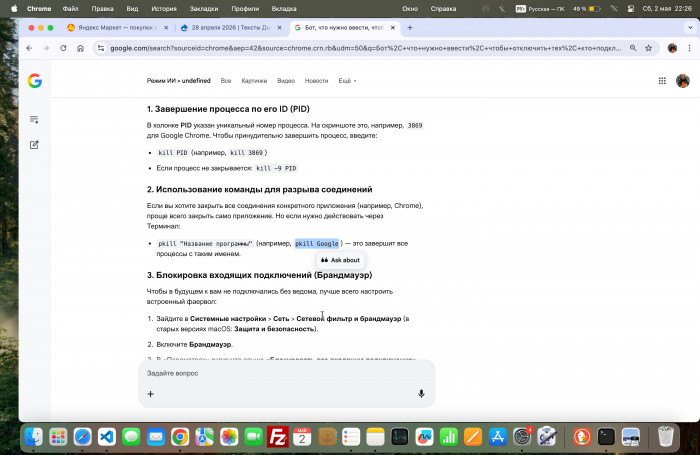This screenshot has height=455, width=700.
Task: Bookmark this page with the star icon
Action: pos(649,48)
